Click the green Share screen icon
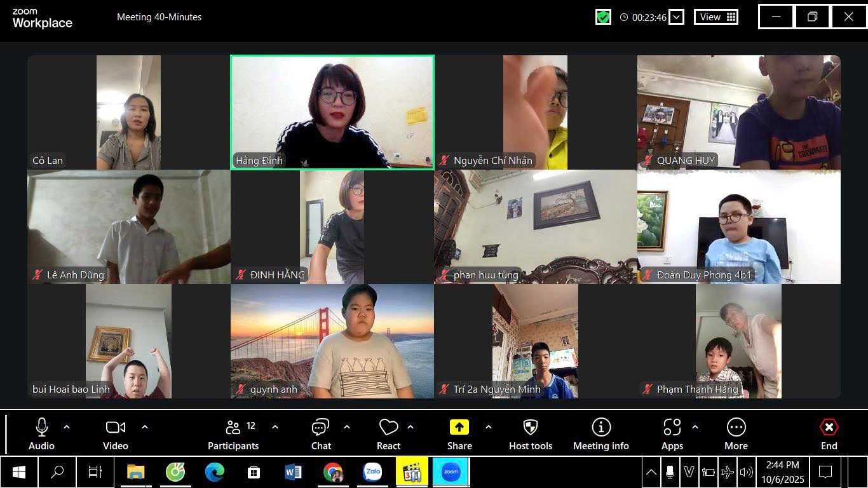Screen dimensions: 868x488 [459, 428]
